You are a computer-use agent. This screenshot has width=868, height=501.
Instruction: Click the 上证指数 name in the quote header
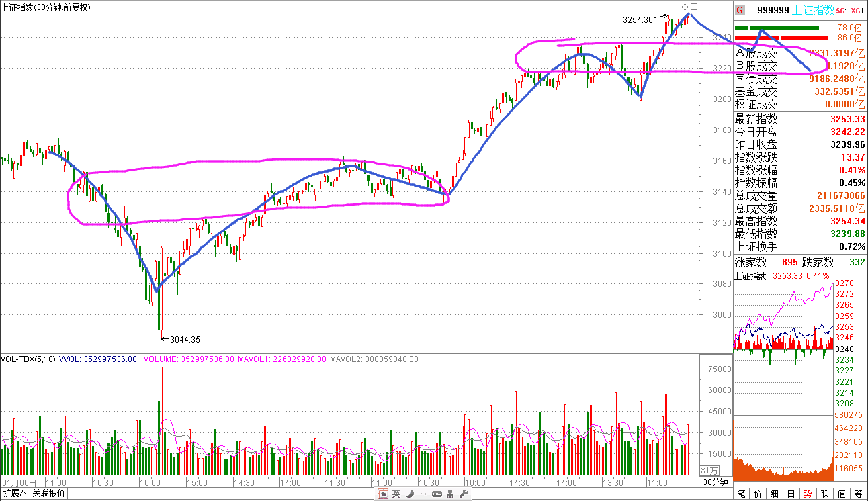pos(814,10)
